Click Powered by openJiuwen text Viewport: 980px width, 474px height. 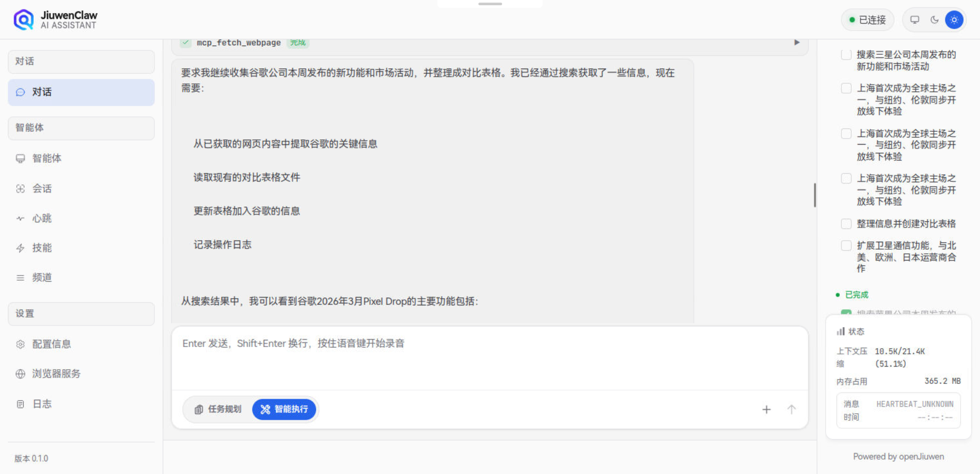(898, 457)
